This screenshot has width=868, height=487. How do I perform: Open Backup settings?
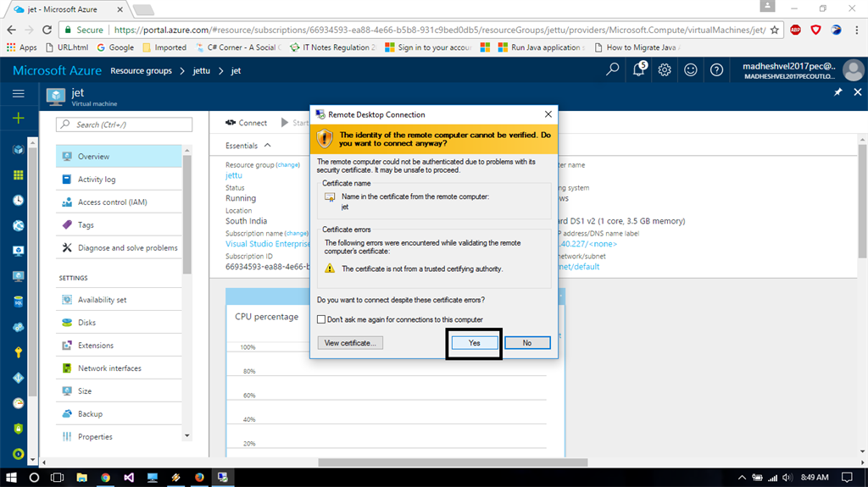[x=119, y=413]
